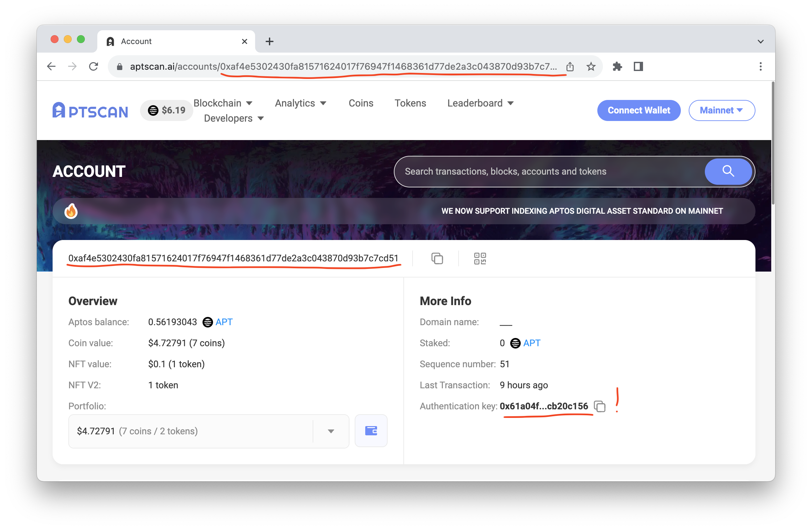Image resolution: width=812 pixels, height=530 pixels.
Task: Click the Aptscan logo
Action: coord(90,110)
